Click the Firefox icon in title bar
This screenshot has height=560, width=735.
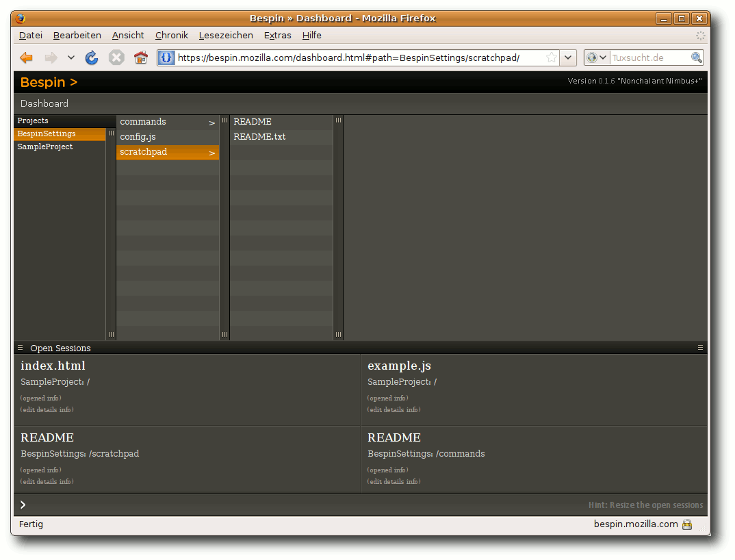21,18
